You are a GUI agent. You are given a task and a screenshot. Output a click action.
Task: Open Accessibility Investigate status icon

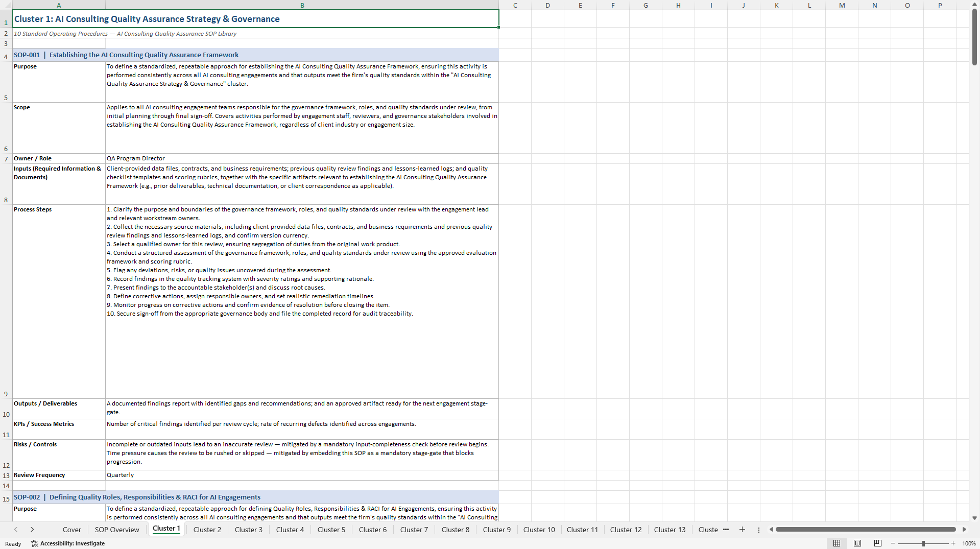click(x=68, y=543)
